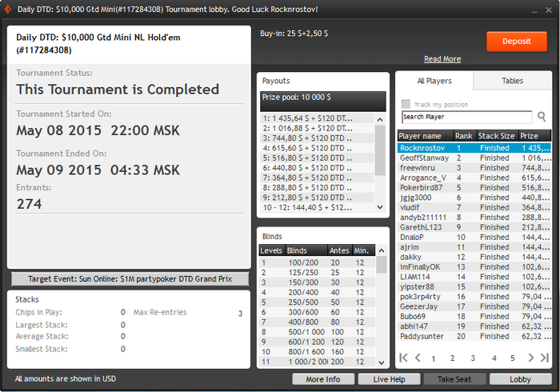Select player row pok3rp4rty
560x392 pixels.
click(x=474, y=297)
